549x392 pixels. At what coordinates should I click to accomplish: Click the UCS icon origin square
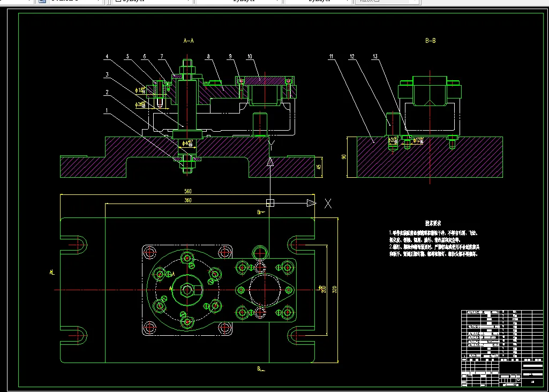(x=270, y=203)
